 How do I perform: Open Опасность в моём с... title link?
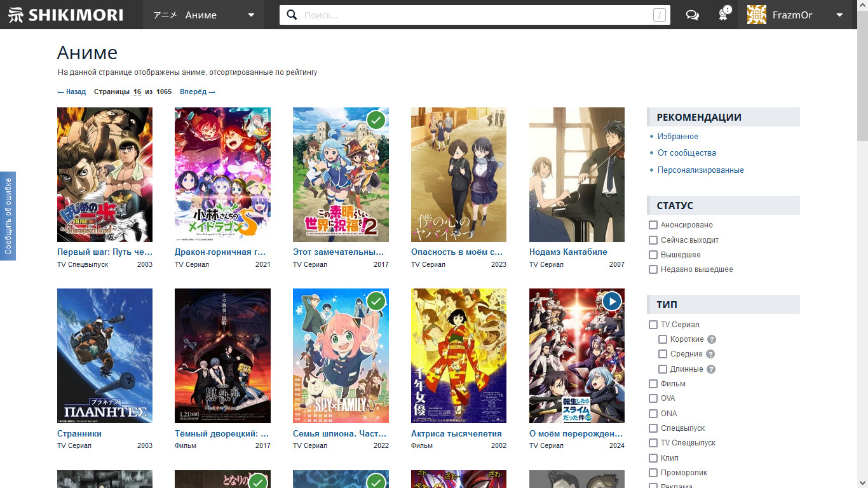[457, 252]
